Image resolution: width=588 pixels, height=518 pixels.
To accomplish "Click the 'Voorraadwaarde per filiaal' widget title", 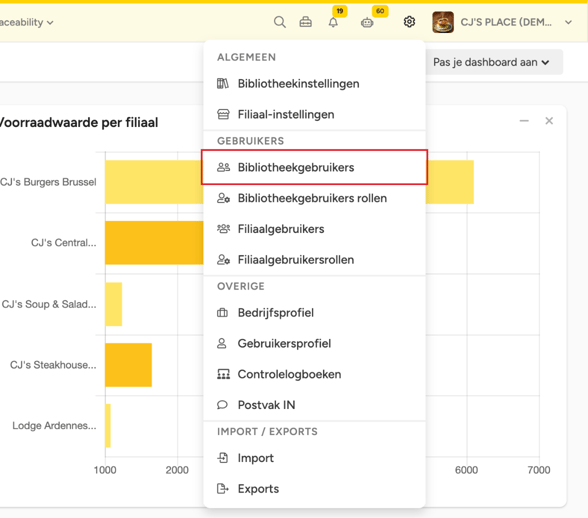I will (x=79, y=122).
